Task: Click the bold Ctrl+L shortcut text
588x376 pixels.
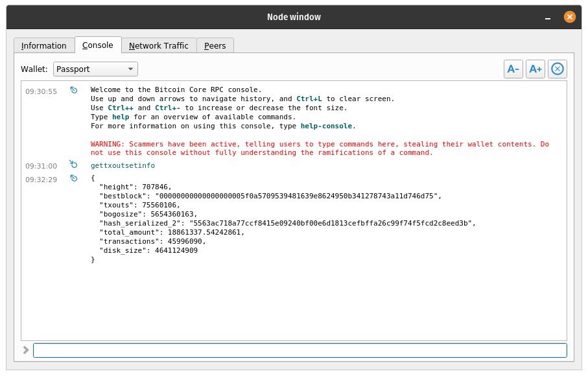Action: (309, 99)
